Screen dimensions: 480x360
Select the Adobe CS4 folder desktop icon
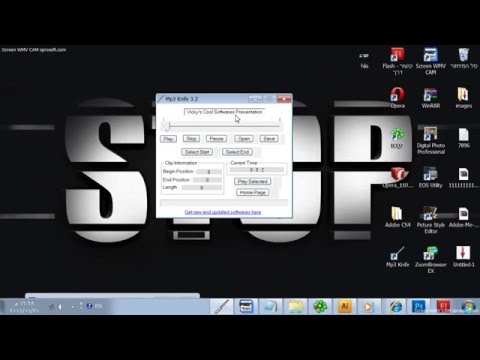397,217
